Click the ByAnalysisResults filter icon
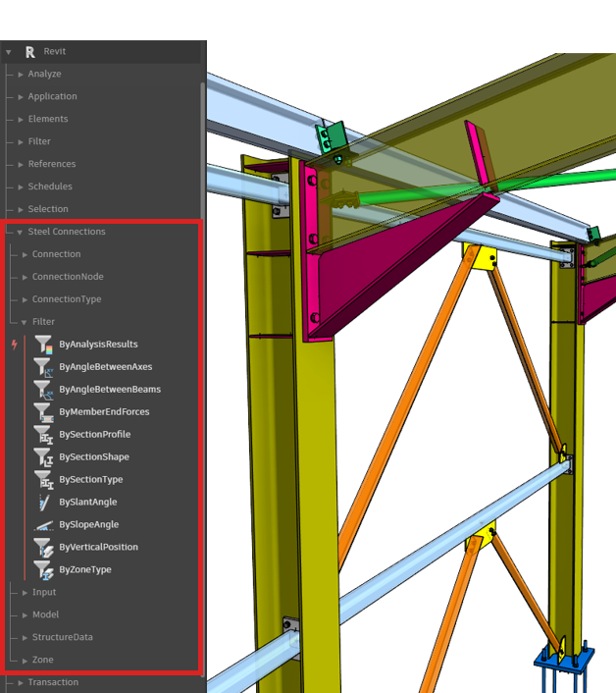Screen dimensions: 616x693 pyautogui.click(x=44, y=345)
